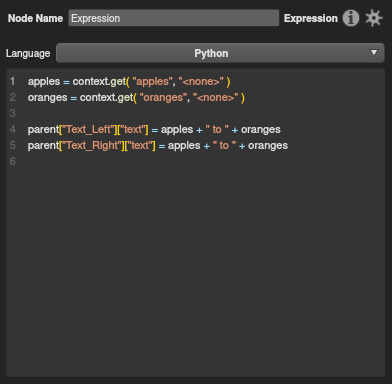Click the line number 5 in gutter

(x=13, y=145)
